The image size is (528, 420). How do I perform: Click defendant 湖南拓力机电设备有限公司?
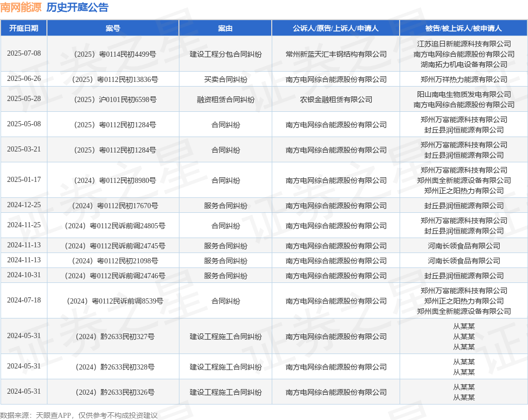click(464, 64)
